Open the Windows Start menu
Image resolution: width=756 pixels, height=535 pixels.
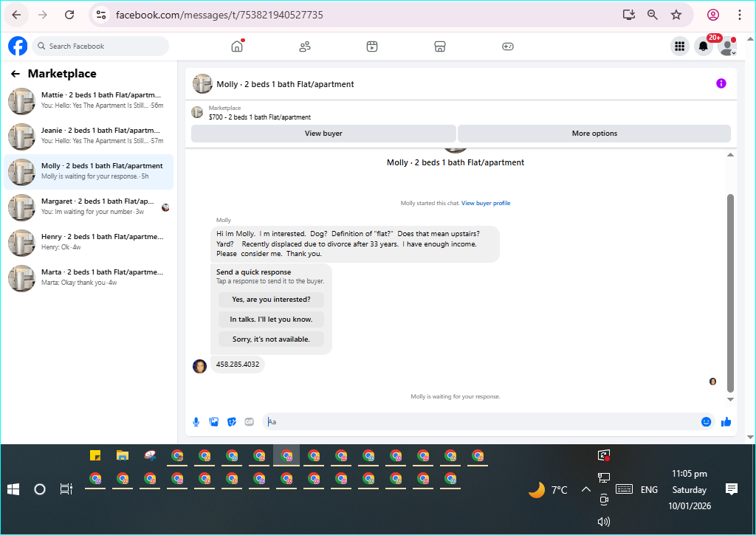pyautogui.click(x=13, y=490)
